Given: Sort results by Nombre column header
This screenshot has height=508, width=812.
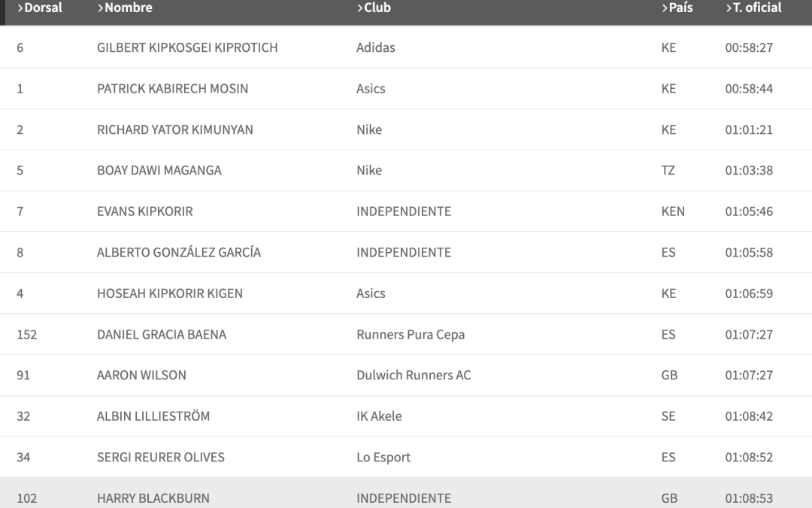Looking at the screenshot, I should [125, 8].
